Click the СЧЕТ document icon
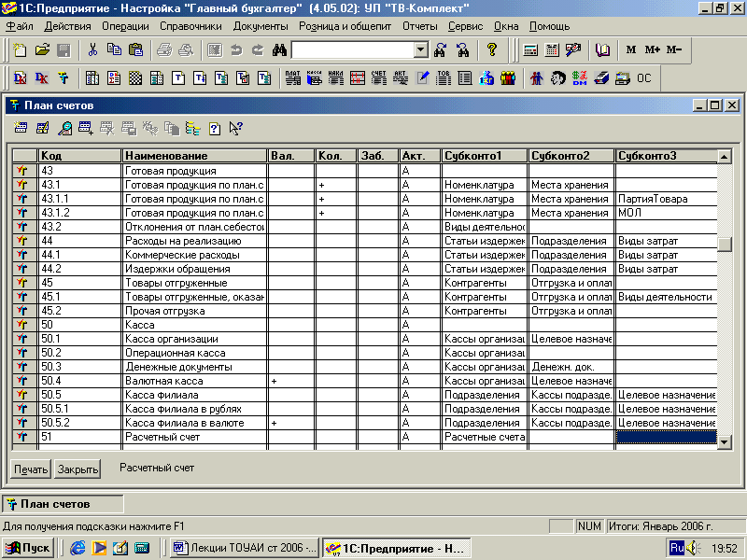Screen dimensions: 747x560 379,78
